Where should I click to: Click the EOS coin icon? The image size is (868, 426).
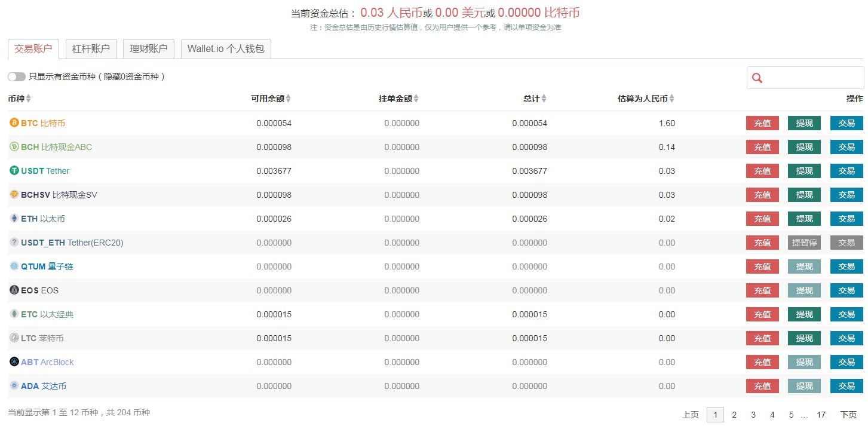[14, 290]
